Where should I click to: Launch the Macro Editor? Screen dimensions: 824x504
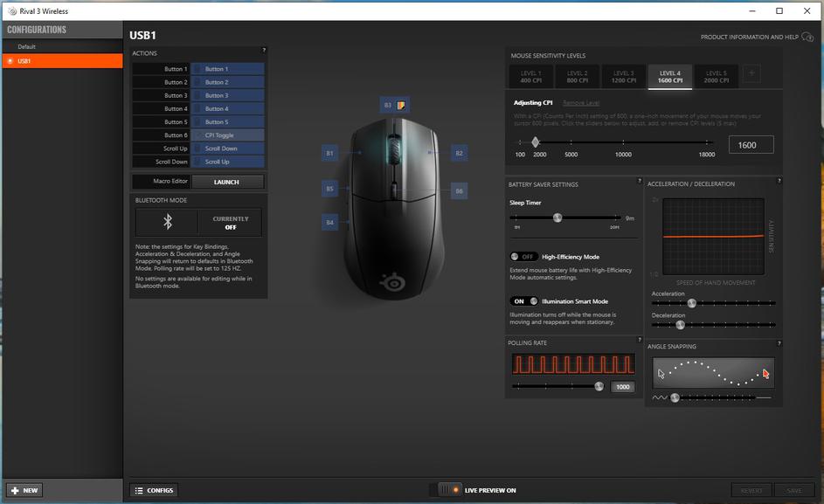pos(226,182)
